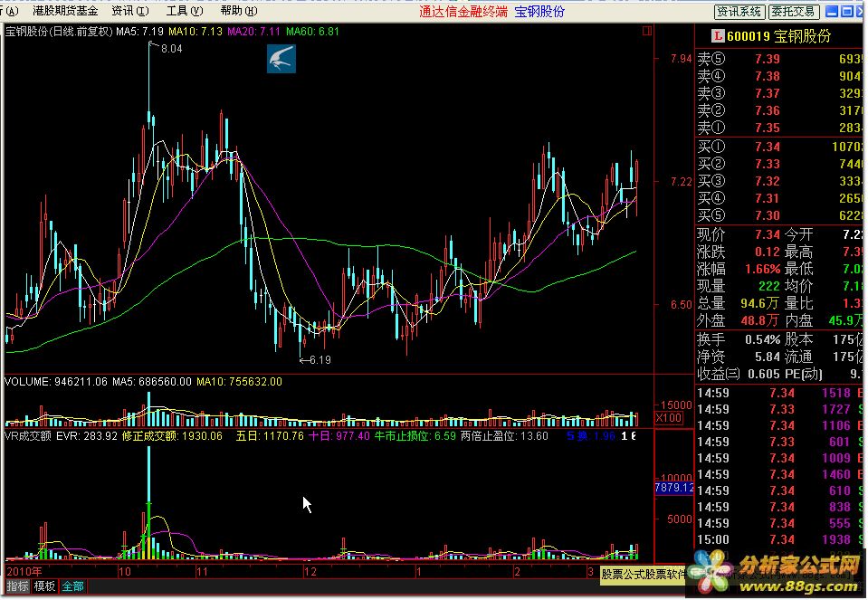Click the 7.94 price axis label
Image resolution: width=868 pixels, height=600 pixels.
[x=681, y=59]
